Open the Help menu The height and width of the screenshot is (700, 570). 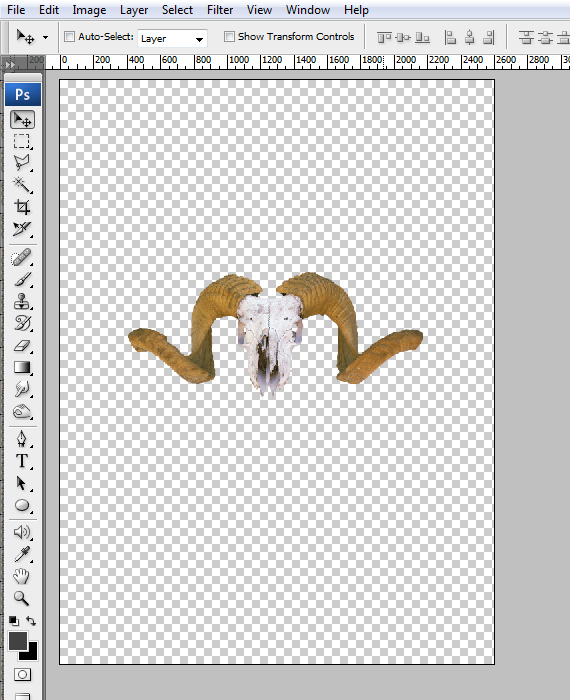[356, 10]
